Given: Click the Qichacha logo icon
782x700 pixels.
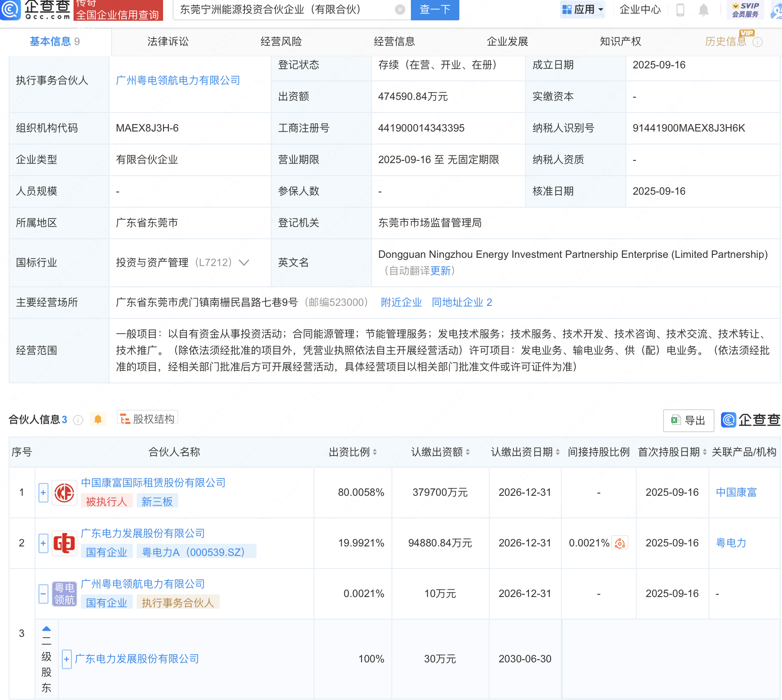Looking at the screenshot, I should click(10, 10).
